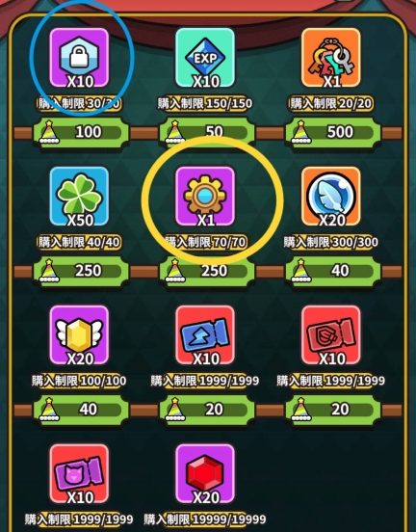Image resolution: width=416 pixels, height=532 pixels.
Task: Buy padlock item for 100 hats
Action: tap(81, 132)
